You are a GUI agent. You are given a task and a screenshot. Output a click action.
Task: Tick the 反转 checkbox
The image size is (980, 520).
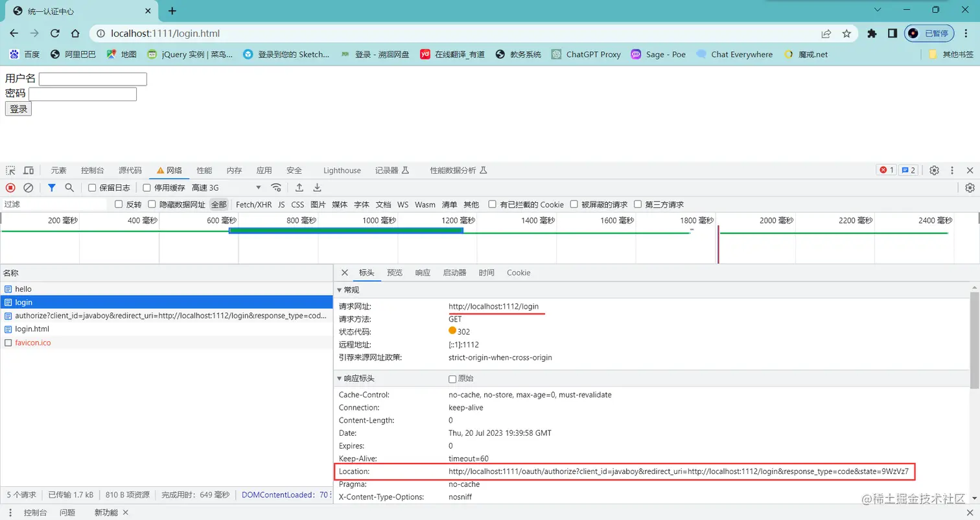119,205
